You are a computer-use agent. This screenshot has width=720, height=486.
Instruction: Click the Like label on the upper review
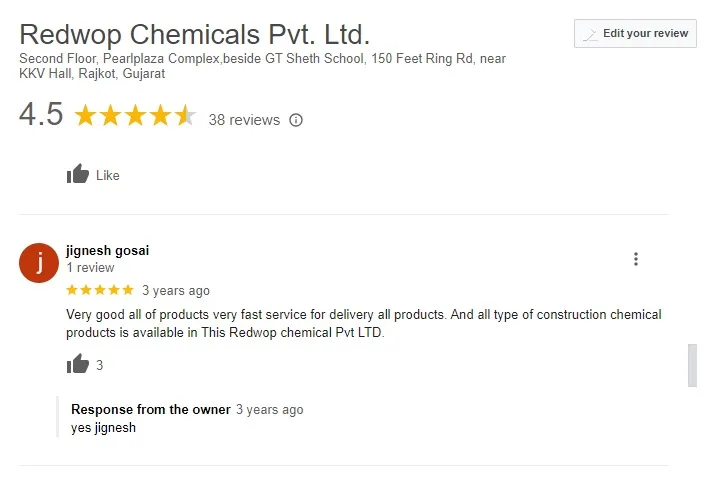pos(108,175)
